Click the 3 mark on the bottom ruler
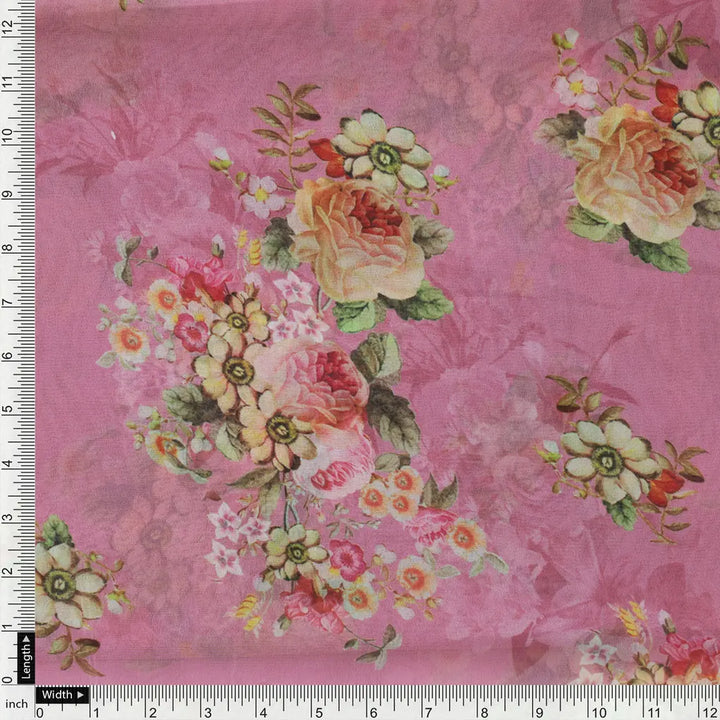720x720 pixels. click(205, 712)
